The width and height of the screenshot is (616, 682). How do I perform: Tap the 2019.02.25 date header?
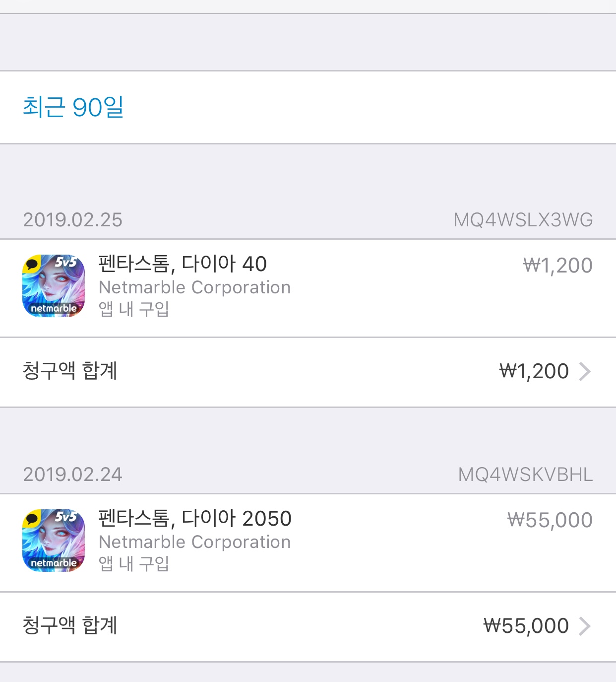point(73,220)
